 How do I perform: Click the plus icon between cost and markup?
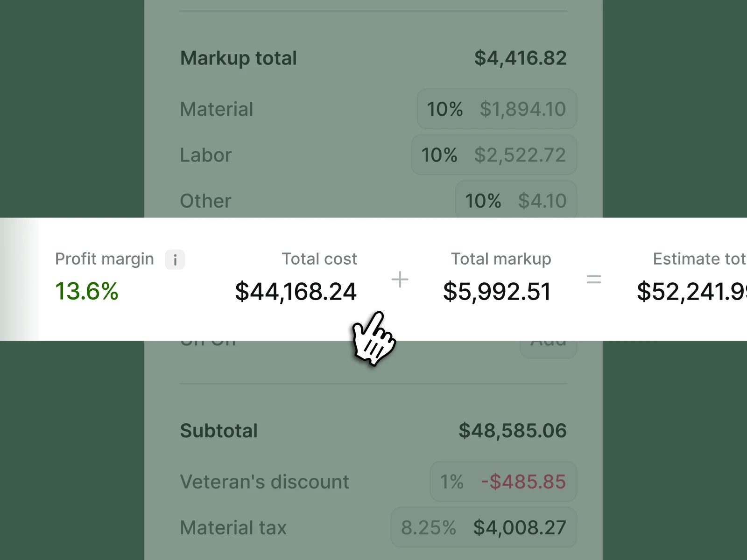tap(400, 279)
